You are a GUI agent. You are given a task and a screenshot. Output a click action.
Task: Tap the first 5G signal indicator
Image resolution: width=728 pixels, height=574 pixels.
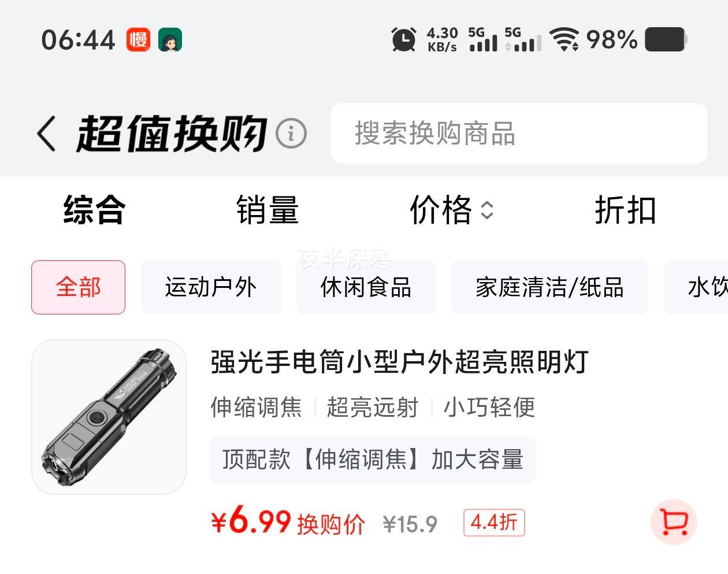482,39
